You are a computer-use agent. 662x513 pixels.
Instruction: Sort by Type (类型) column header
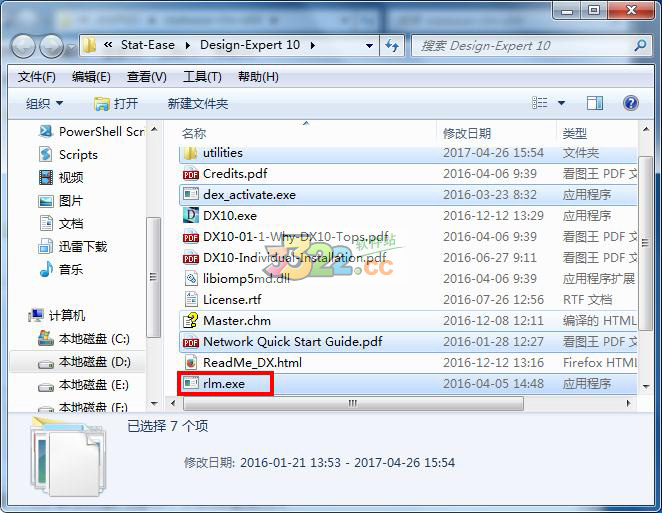pyautogui.click(x=597, y=133)
